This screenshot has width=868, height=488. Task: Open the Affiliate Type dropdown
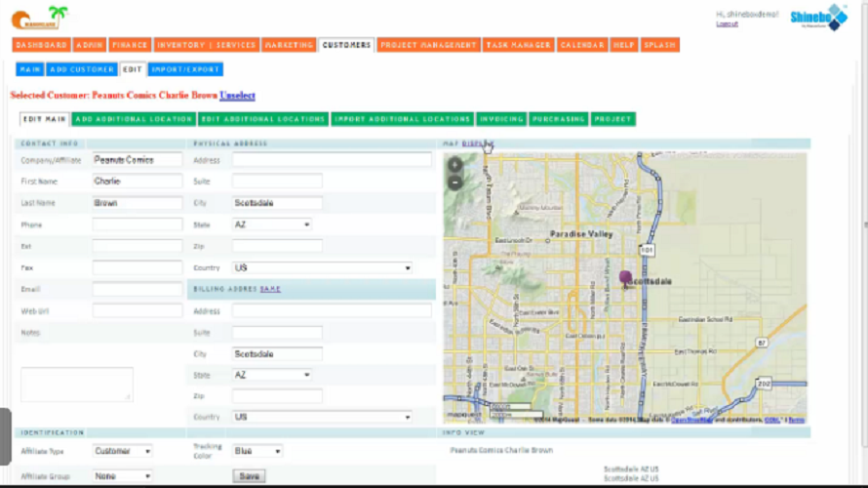(122, 451)
